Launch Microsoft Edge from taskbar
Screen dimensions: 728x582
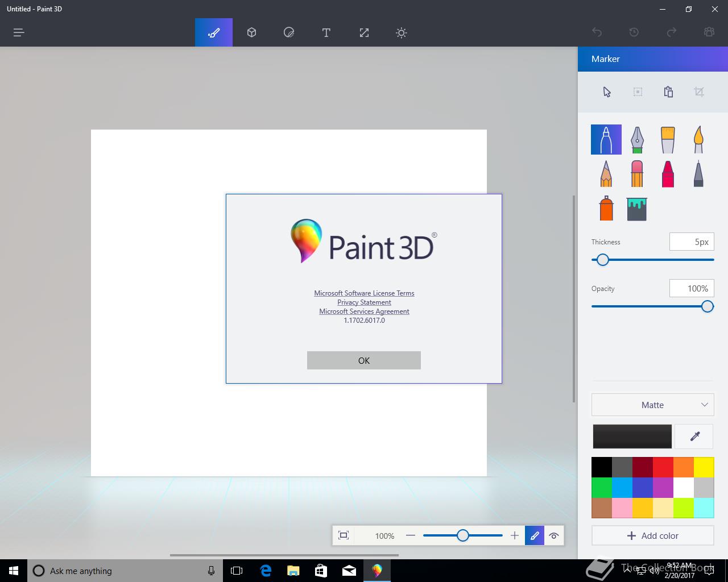(x=266, y=571)
